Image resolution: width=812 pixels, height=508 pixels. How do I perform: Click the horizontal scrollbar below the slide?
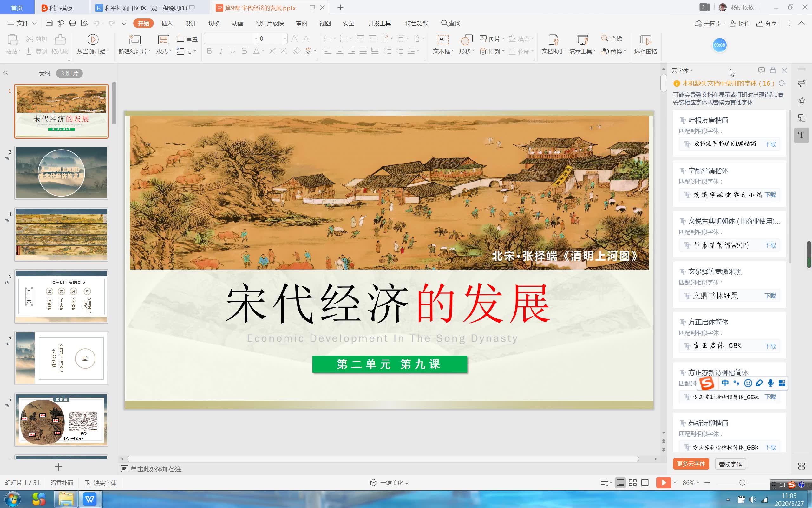[x=383, y=459]
